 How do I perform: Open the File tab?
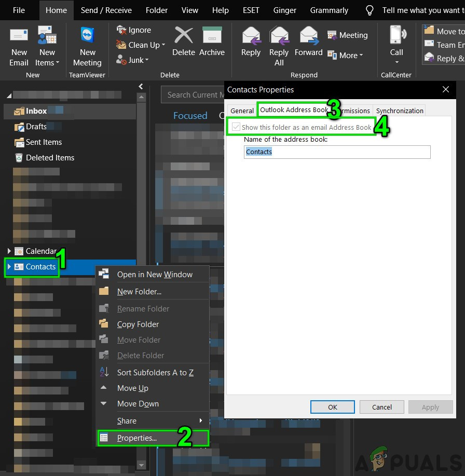pyautogui.click(x=19, y=10)
